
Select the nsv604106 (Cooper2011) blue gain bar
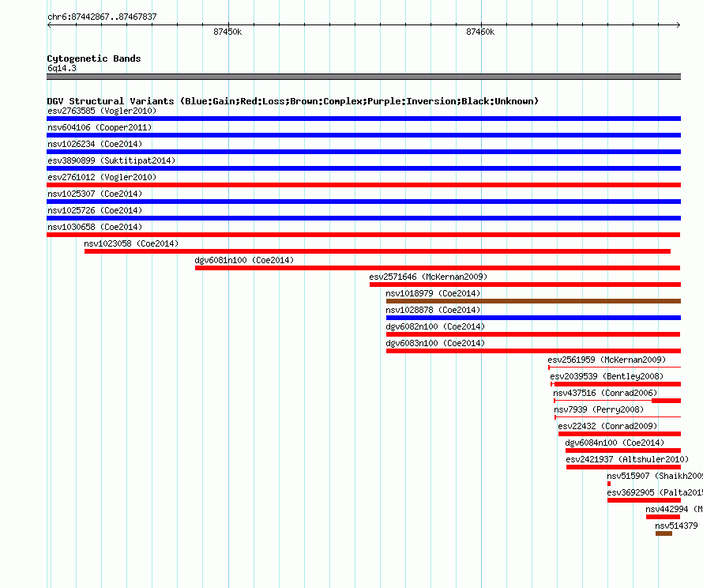click(x=363, y=135)
